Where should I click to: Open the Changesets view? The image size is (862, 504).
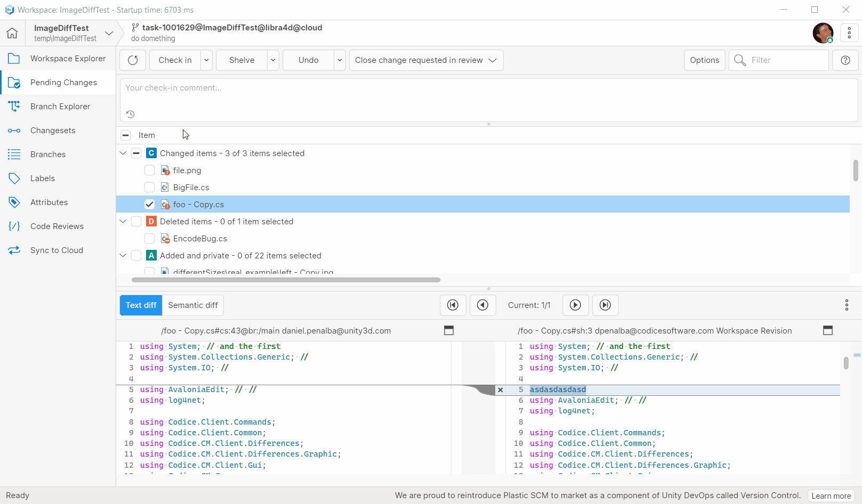[x=53, y=130]
